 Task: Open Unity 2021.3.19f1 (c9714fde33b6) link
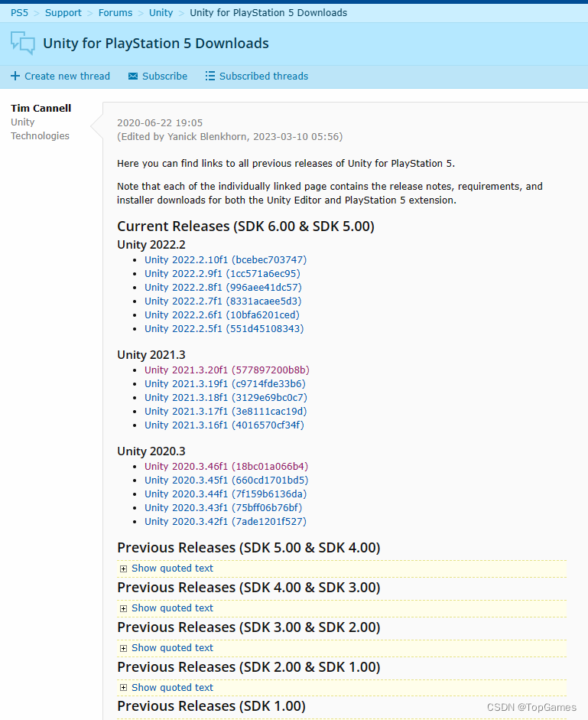point(225,384)
